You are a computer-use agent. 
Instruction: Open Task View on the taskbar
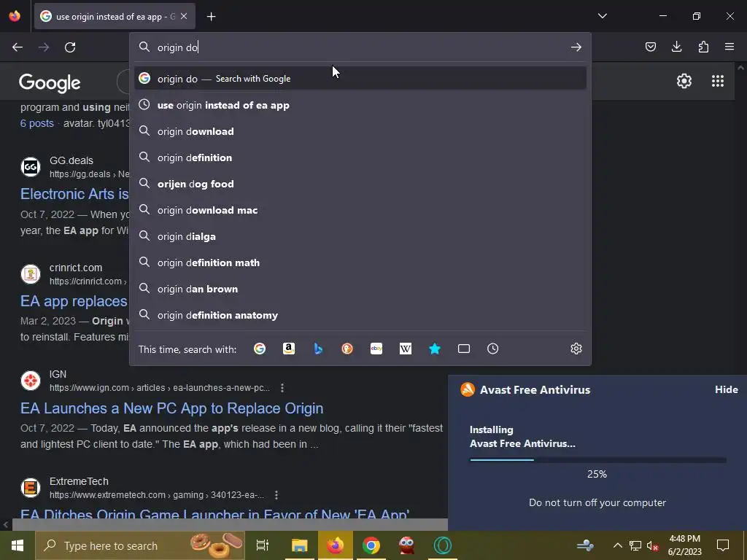pyautogui.click(x=263, y=545)
